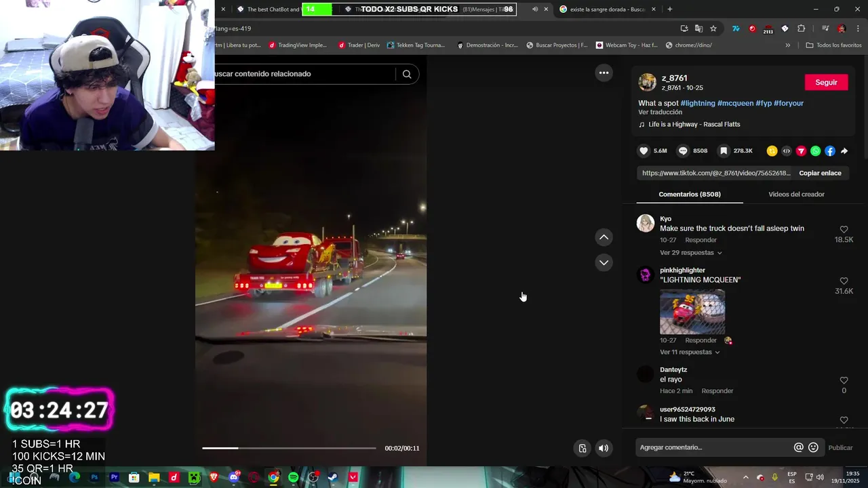Switch to the Comentarios (8508) tab

690,195
